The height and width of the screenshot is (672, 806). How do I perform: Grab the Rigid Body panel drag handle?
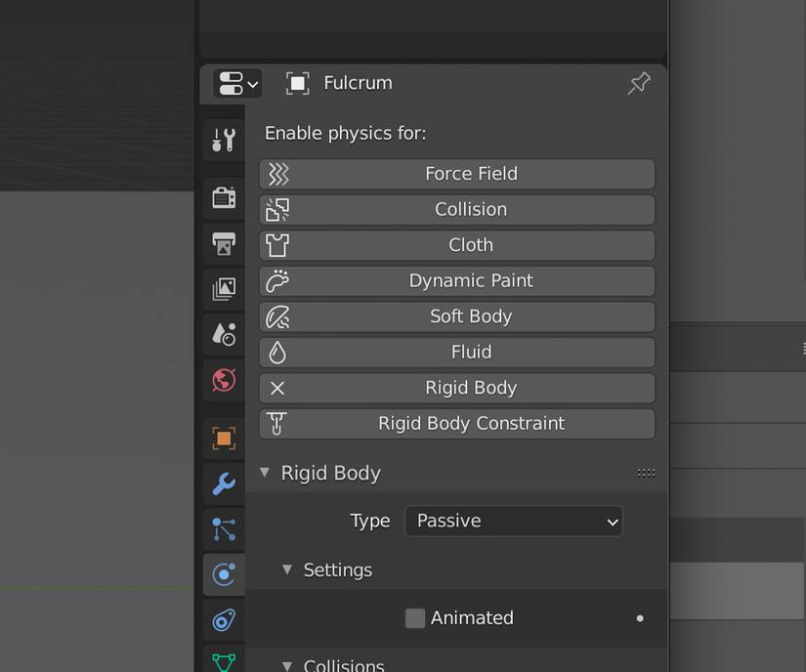click(x=646, y=473)
